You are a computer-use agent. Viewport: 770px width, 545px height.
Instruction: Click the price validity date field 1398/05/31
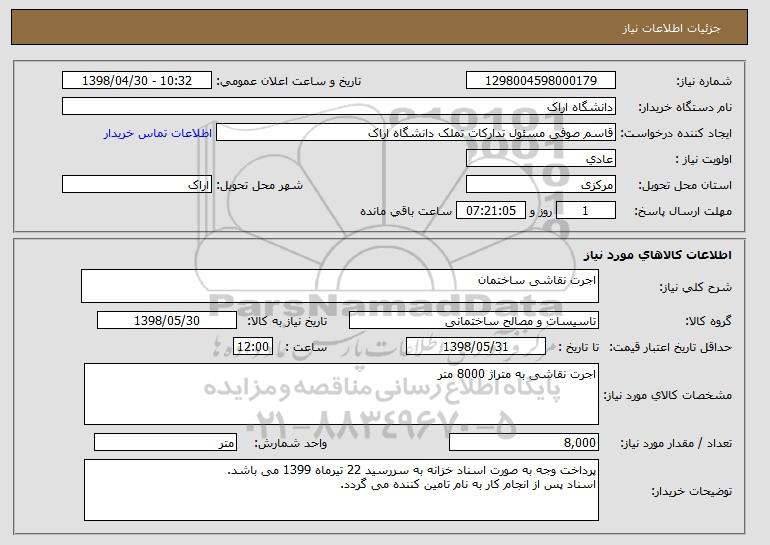[x=476, y=347]
